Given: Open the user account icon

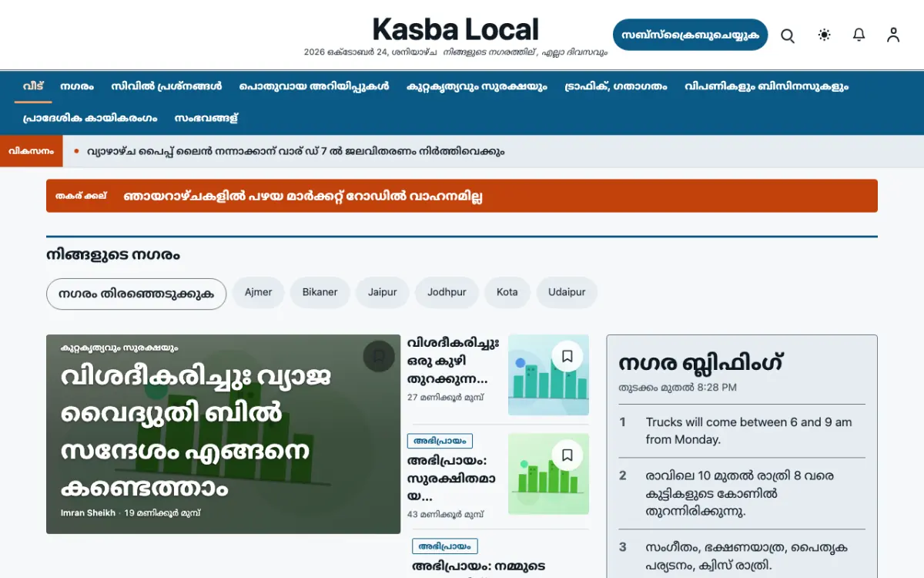Looking at the screenshot, I should (x=893, y=35).
